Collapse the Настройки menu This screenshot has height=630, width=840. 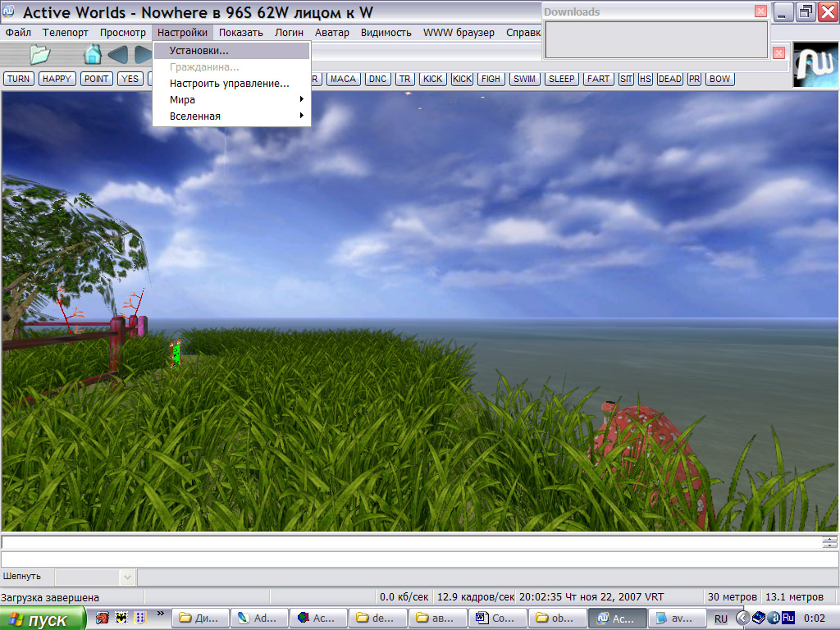tap(182, 33)
